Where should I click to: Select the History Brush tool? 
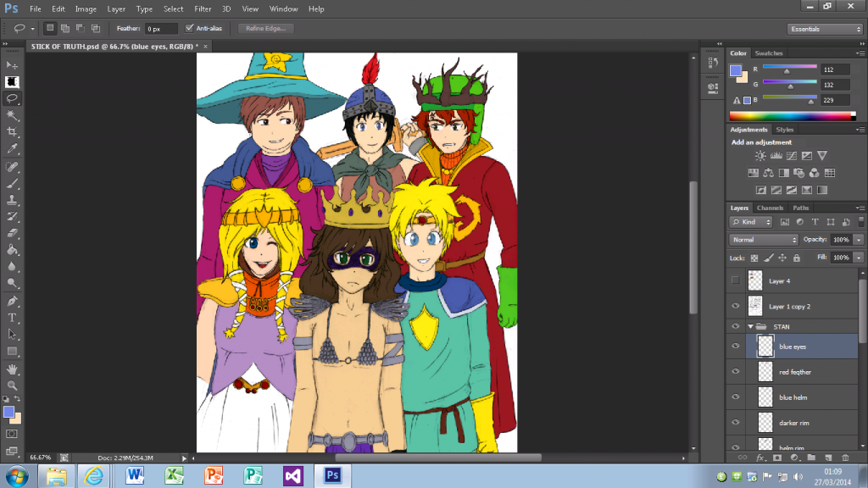(12, 216)
